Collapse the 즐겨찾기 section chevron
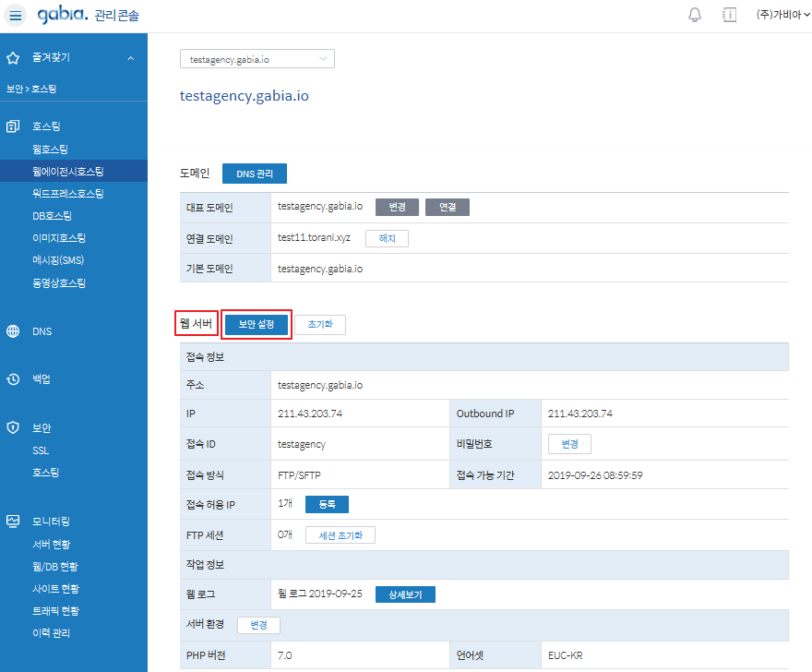 [x=130, y=58]
